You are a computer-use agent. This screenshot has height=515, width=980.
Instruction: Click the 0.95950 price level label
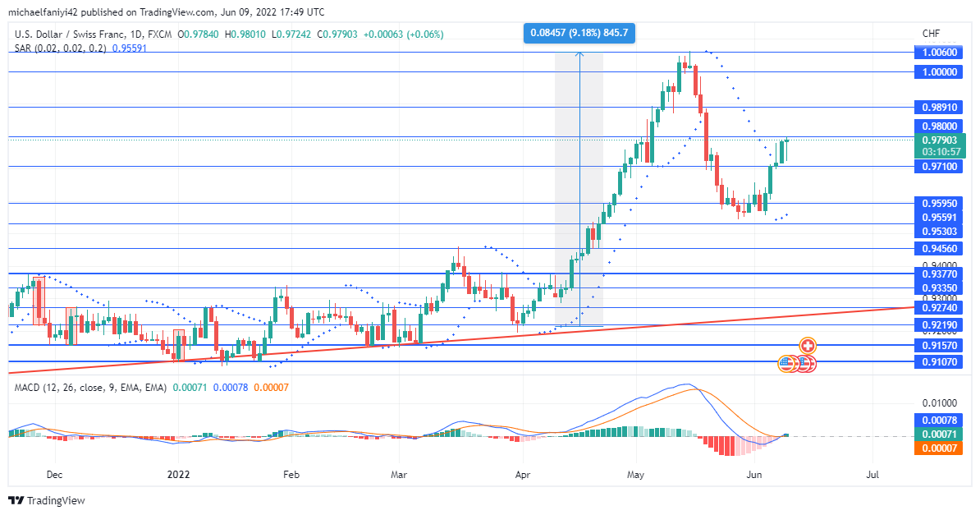coord(940,204)
